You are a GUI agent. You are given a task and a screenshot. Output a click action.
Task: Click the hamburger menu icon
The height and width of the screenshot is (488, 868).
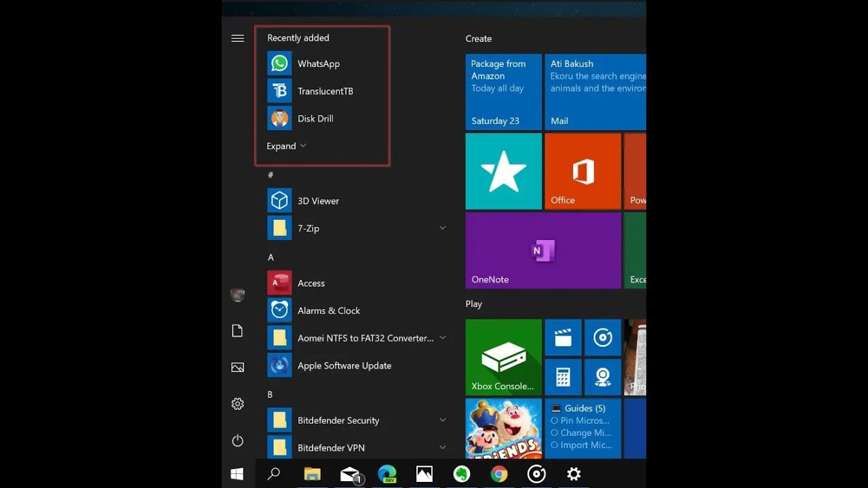pyautogui.click(x=237, y=39)
